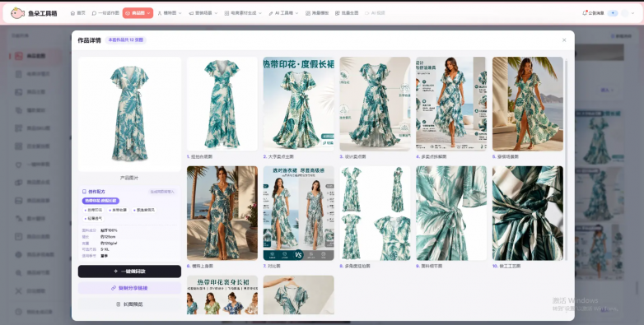
Task: Open thumbnail 5 beach scene model
Action: [x=528, y=104]
